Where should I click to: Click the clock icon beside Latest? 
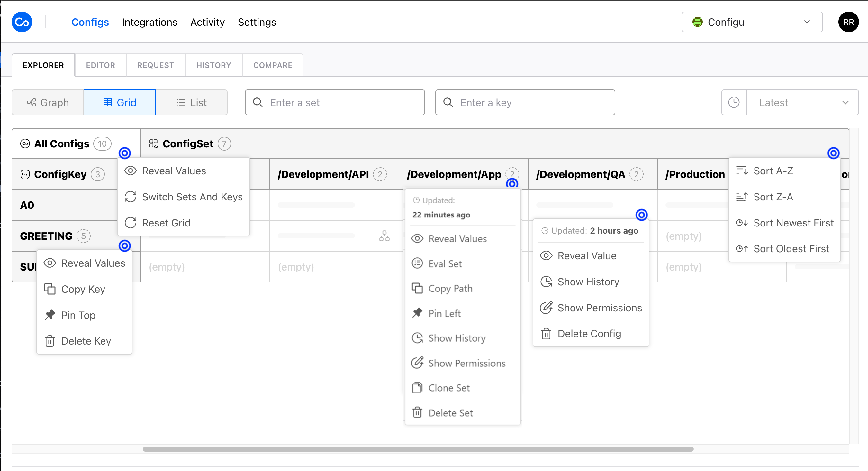tap(734, 103)
